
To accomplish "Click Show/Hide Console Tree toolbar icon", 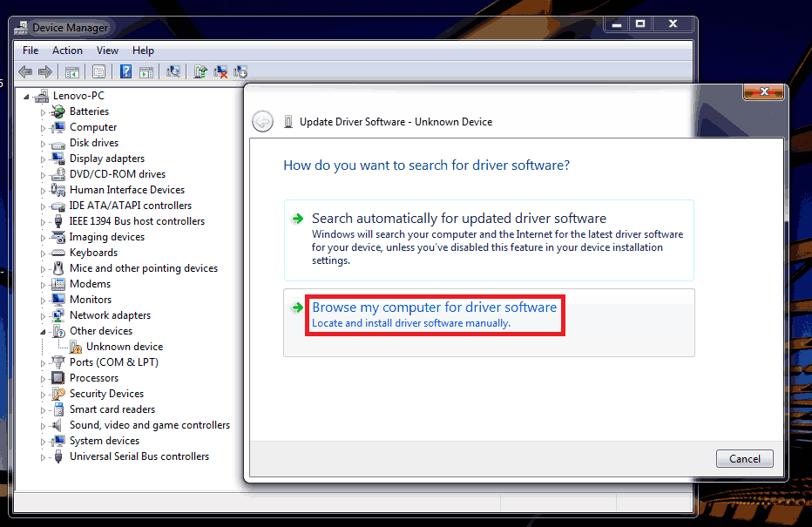I will click(72, 71).
